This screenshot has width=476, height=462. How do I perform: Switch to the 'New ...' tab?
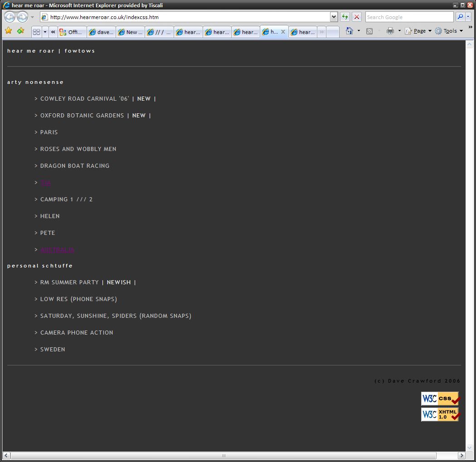[131, 32]
